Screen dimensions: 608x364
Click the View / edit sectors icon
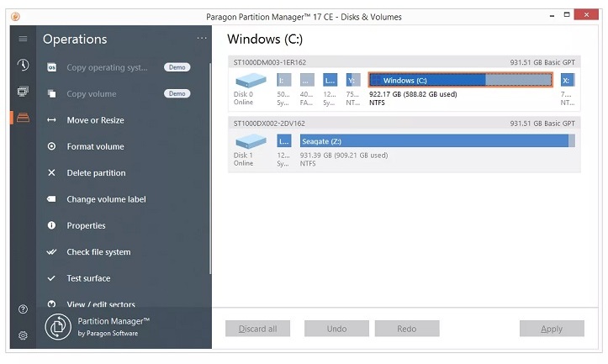[51, 304]
